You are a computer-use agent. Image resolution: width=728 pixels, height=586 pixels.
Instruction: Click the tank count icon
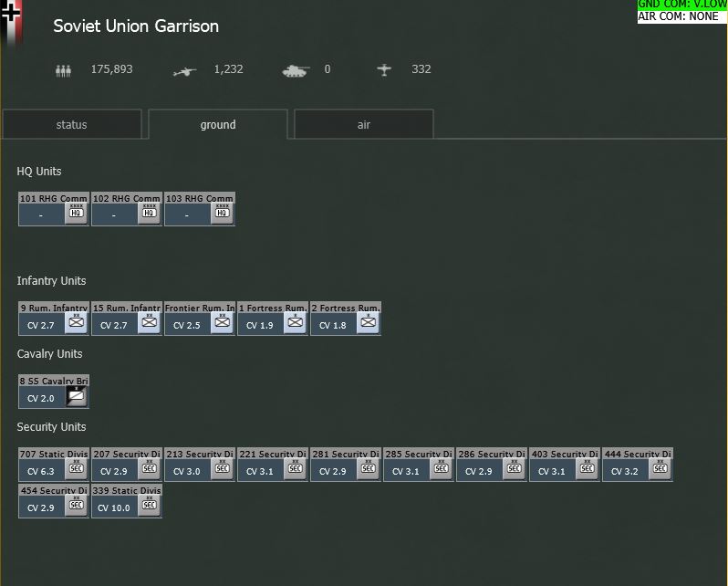[x=296, y=70]
